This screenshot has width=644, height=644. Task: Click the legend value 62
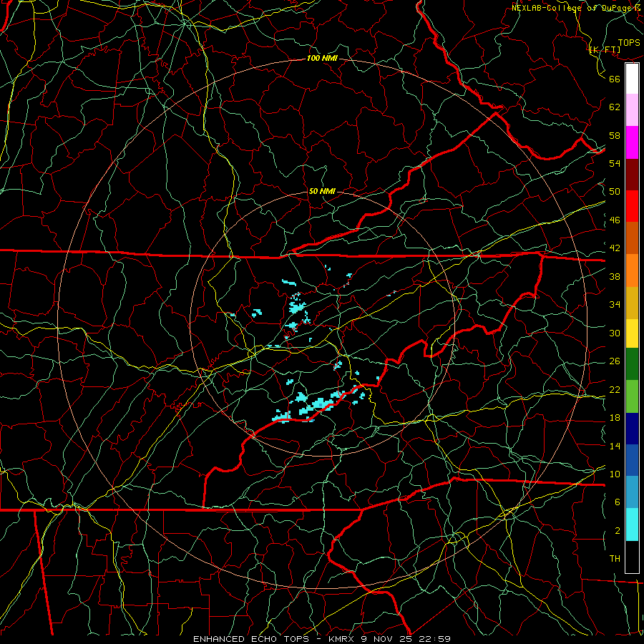pos(615,107)
